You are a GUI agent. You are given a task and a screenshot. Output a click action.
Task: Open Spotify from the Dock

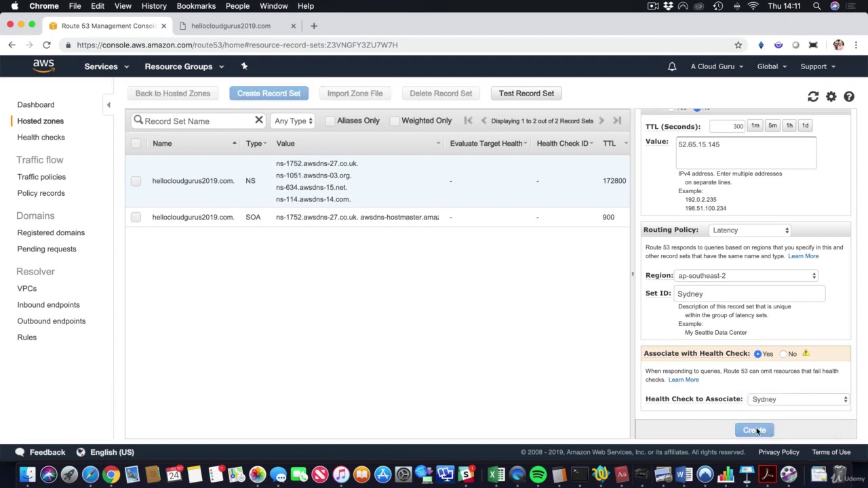point(538,474)
